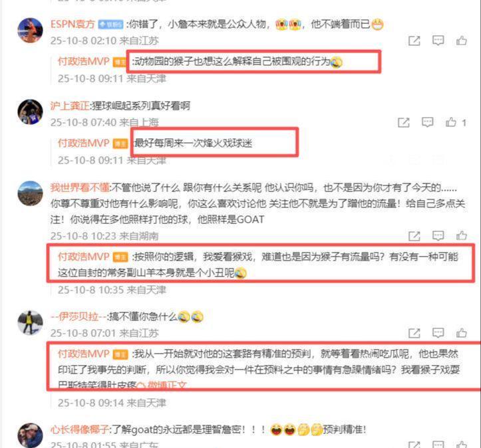Forward --伊莎贝拉--'s comment with share icon
Image resolution: width=481 pixels, height=448 pixels.
pyautogui.click(x=414, y=333)
